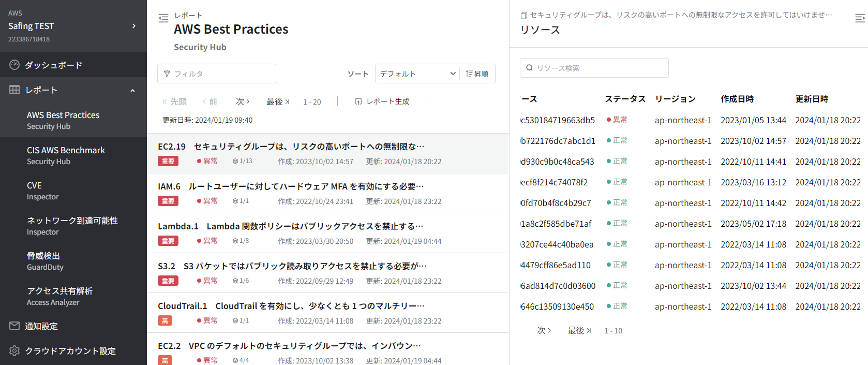Open the dashboard gauge icon
The image size is (868, 365).
pyautogui.click(x=14, y=65)
